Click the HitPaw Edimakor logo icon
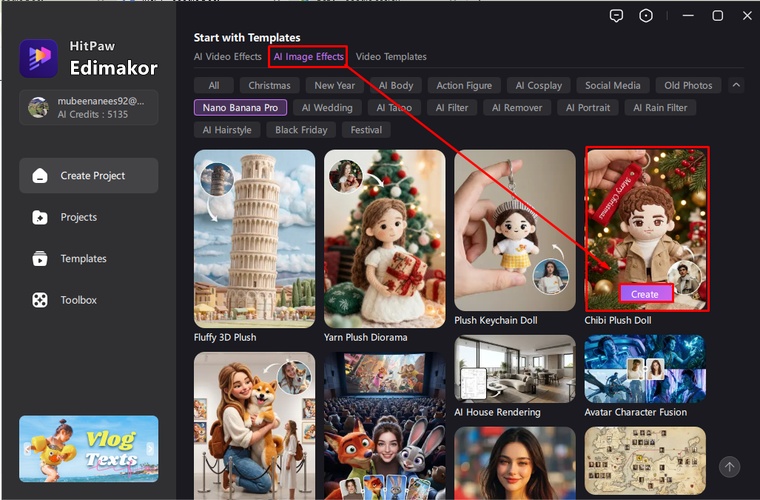760x500 pixels. point(39,59)
